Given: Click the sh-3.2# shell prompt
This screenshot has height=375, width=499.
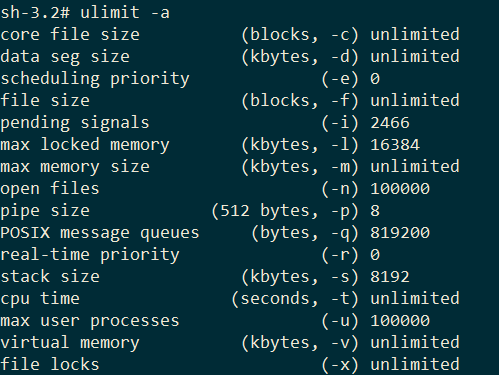Looking at the screenshot, I should [35, 13].
